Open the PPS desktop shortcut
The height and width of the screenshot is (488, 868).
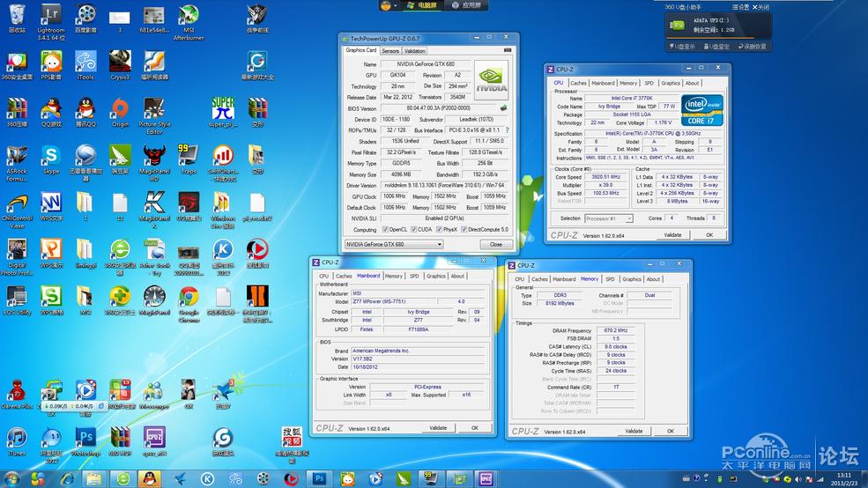(x=51, y=65)
